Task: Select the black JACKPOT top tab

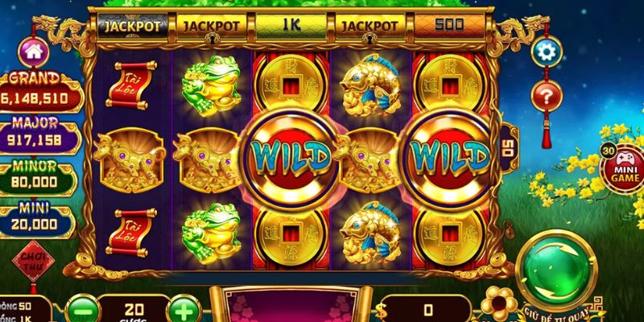Action: (x=132, y=27)
